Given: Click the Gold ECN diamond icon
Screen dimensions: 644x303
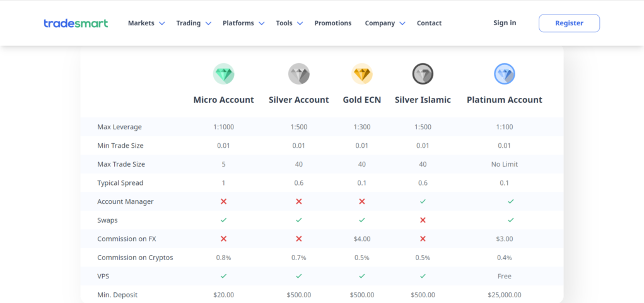Looking at the screenshot, I should (362, 74).
